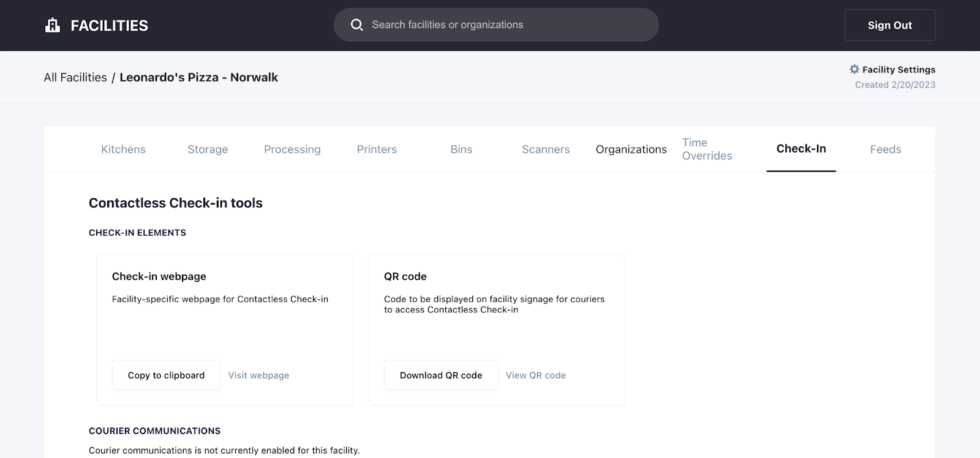980x458 pixels.
Task: Open the View QR code link
Action: (535, 375)
